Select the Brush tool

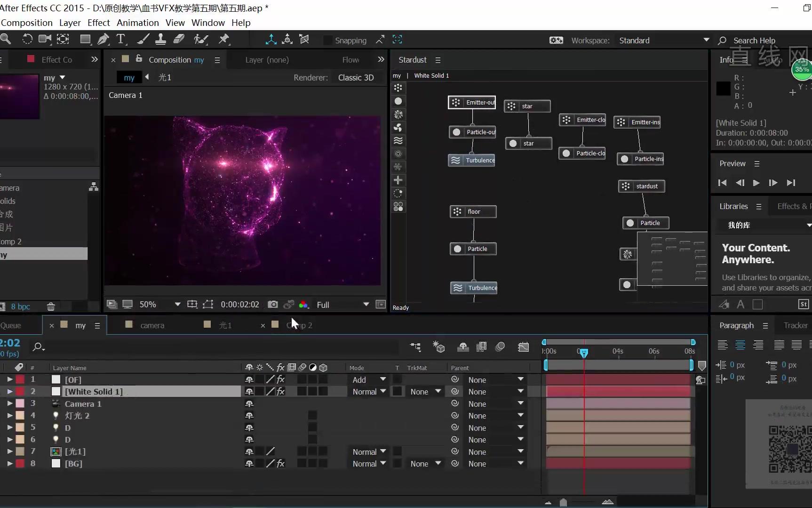click(143, 40)
